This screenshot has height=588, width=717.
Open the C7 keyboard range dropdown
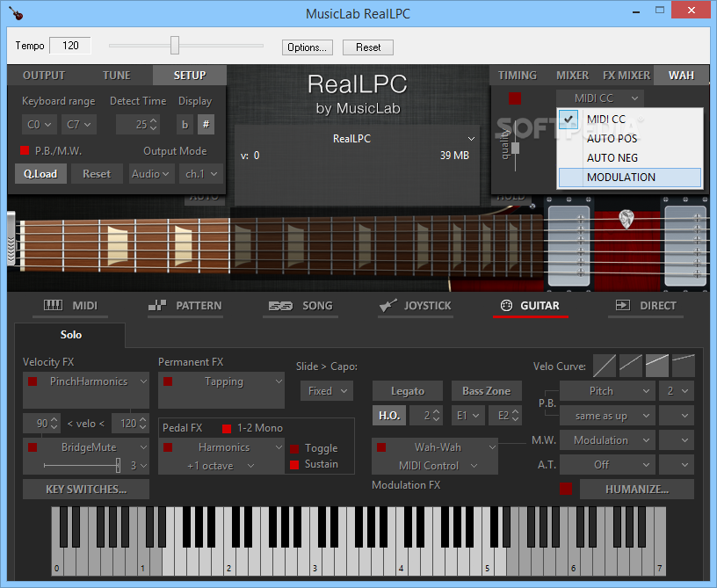tap(79, 124)
